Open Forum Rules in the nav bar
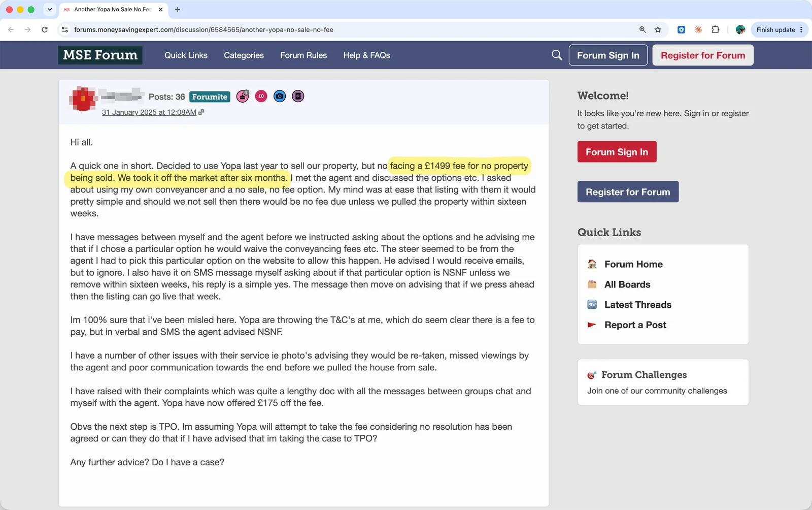The image size is (812, 510). [x=303, y=55]
